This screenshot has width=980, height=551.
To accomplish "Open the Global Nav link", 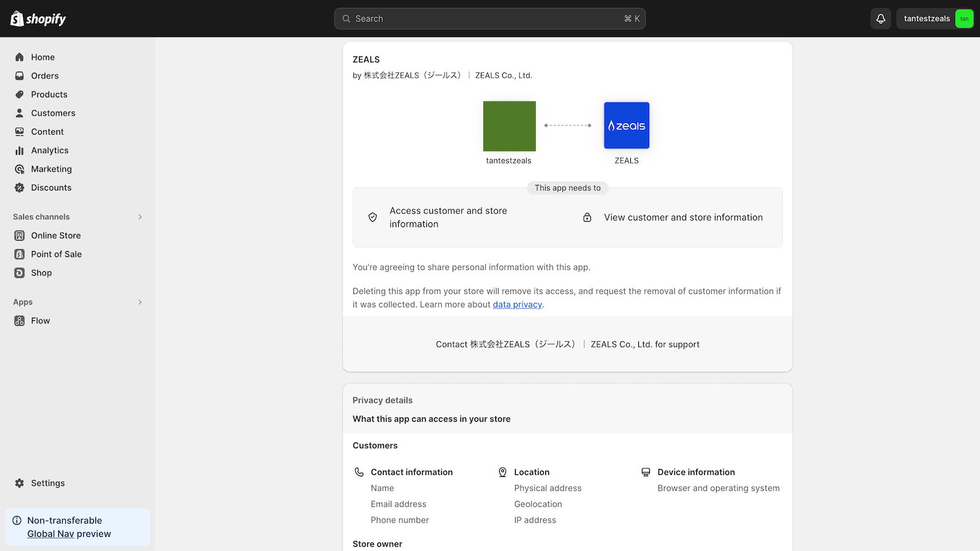I will pos(51,534).
